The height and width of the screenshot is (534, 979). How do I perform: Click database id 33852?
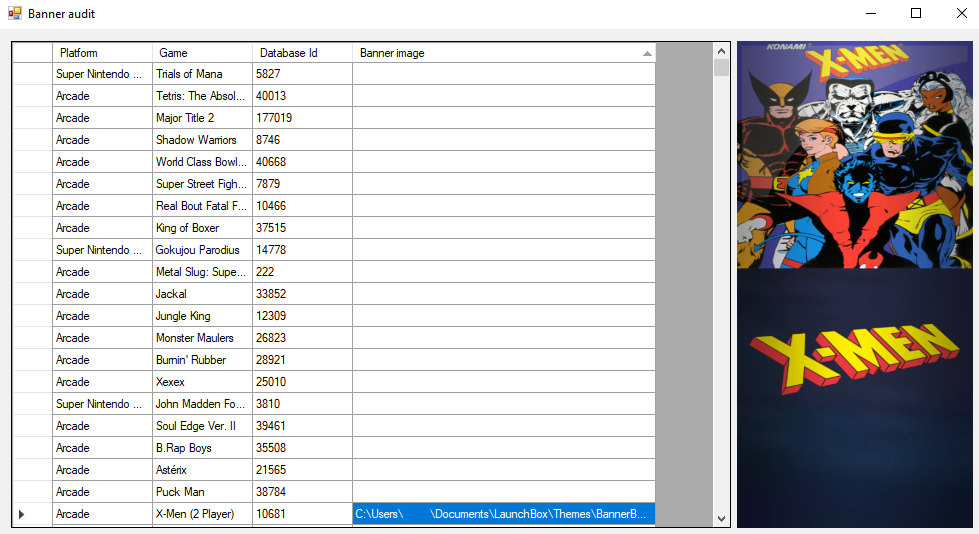tap(302, 294)
